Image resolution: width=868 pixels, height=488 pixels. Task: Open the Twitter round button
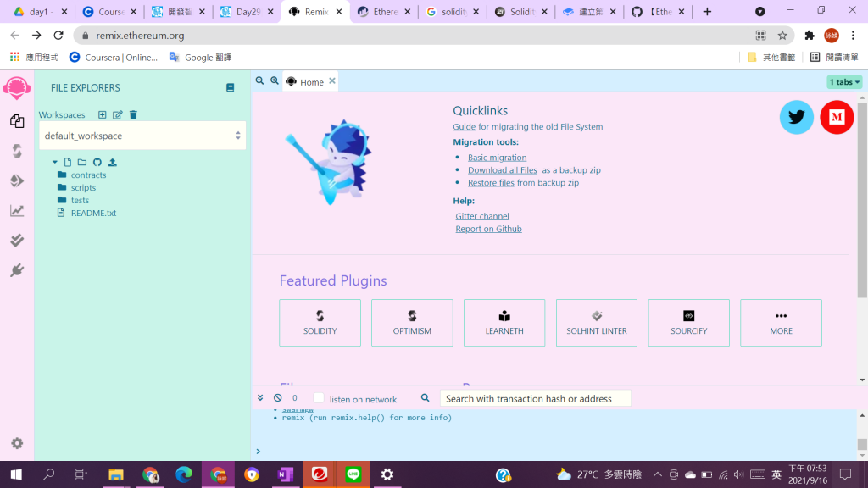pos(797,117)
